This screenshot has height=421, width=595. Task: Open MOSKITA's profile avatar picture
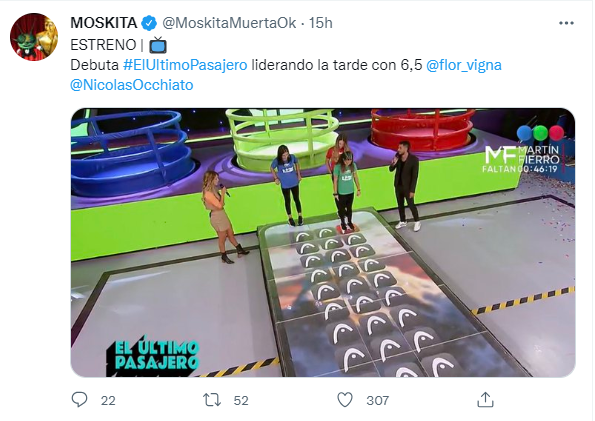34,37
